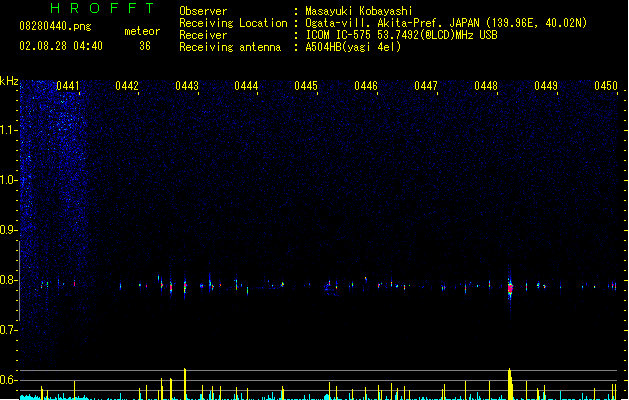Click the 0442 time marker
This screenshot has width=629, height=400.
[x=127, y=86]
